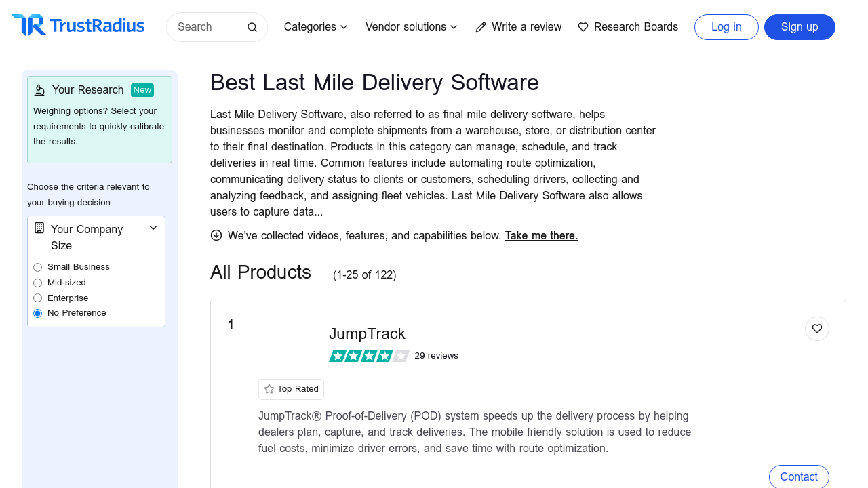This screenshot has height=488, width=868.
Task: Go to Research Boards
Action: click(635, 27)
